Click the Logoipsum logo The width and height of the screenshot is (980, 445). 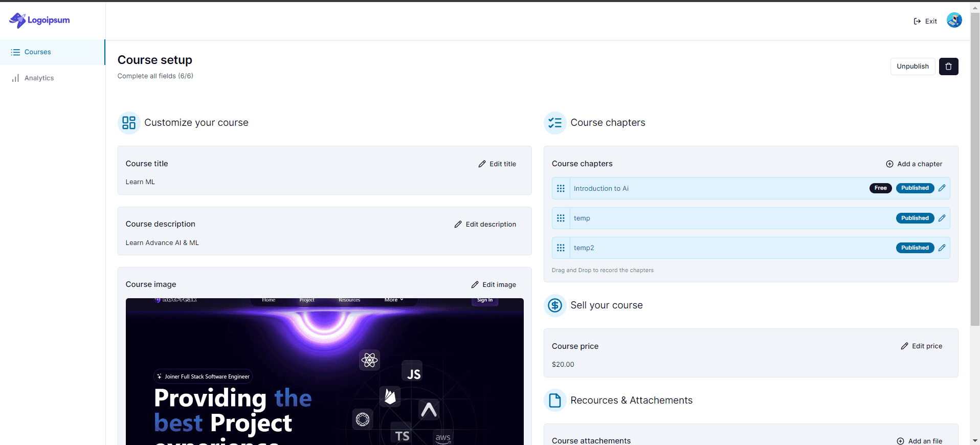(x=39, y=20)
